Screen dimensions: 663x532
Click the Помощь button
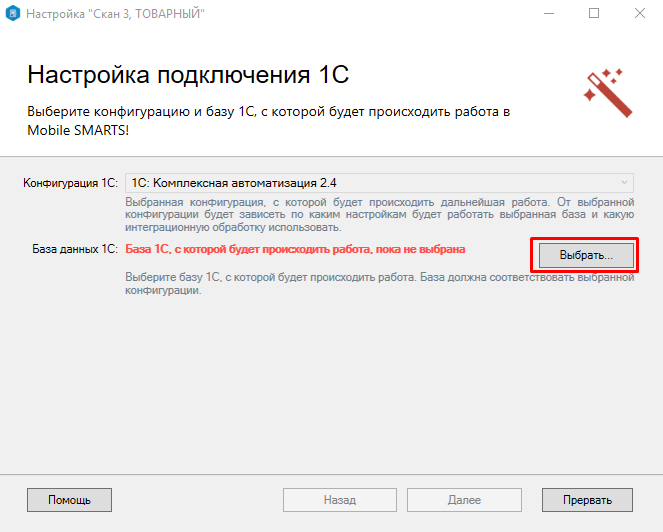coord(69,500)
